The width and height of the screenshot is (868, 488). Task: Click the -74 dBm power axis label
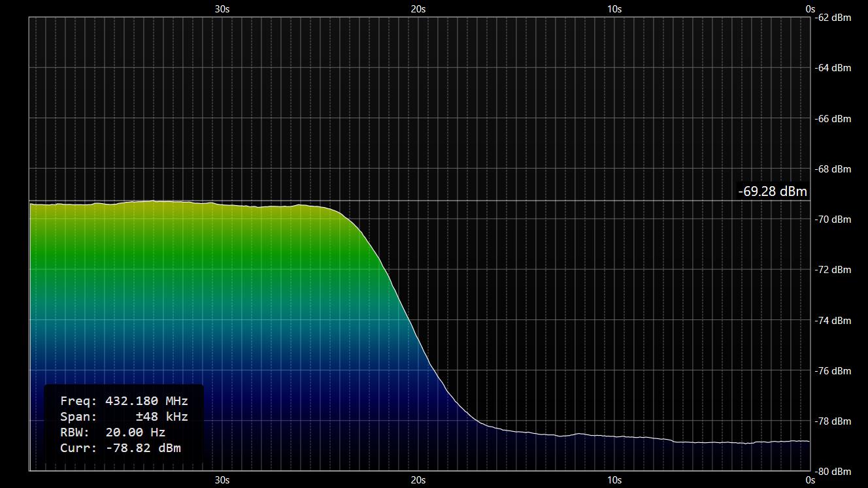coord(833,320)
